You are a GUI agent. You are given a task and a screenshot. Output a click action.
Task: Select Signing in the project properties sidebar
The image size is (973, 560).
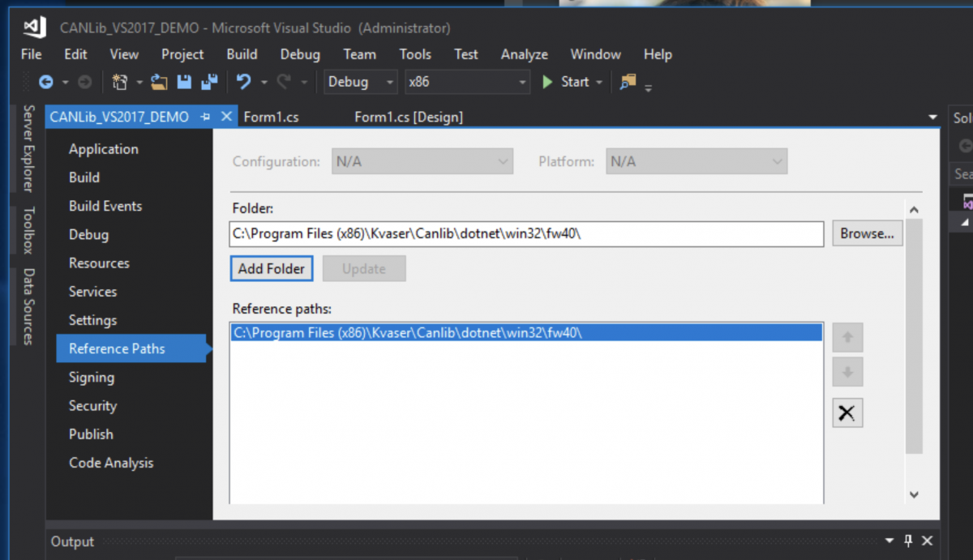click(x=91, y=377)
